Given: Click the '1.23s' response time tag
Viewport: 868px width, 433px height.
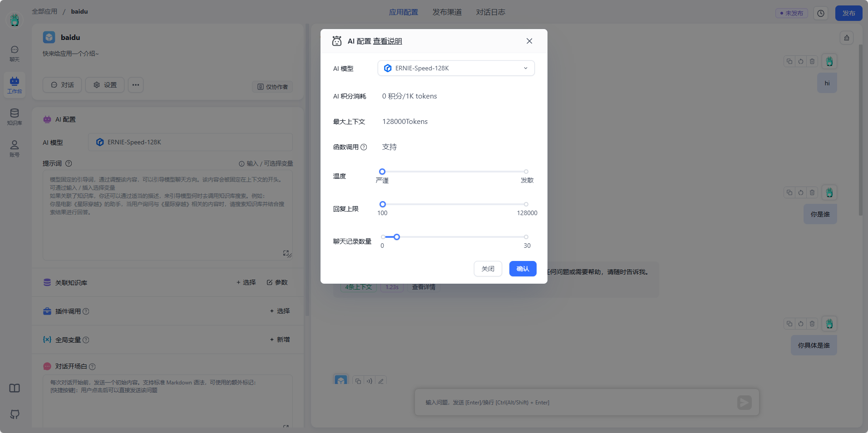Looking at the screenshot, I should tap(392, 287).
